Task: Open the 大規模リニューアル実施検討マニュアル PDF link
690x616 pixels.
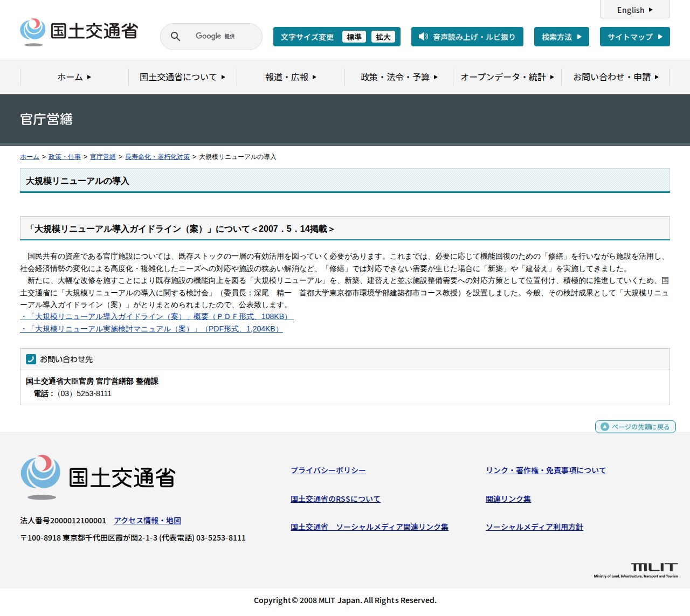Action: pyautogui.click(x=151, y=329)
